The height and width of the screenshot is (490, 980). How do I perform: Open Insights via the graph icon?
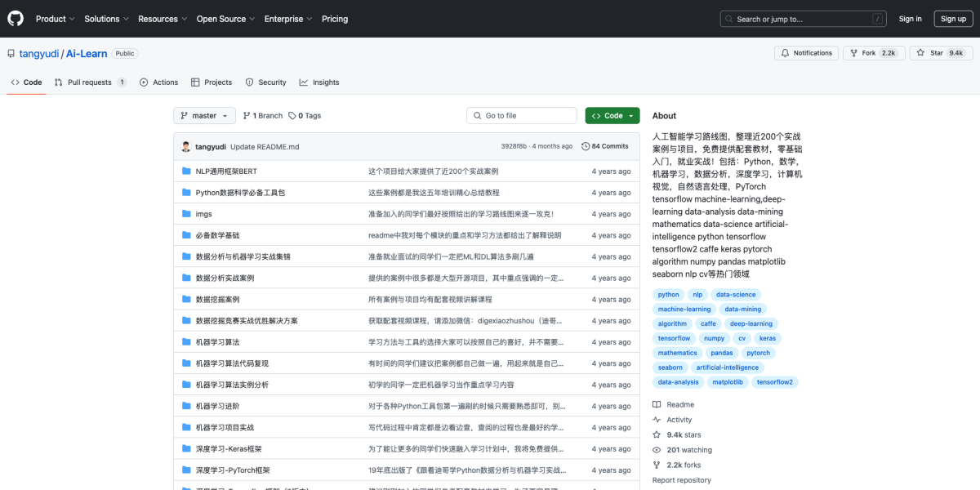point(303,82)
